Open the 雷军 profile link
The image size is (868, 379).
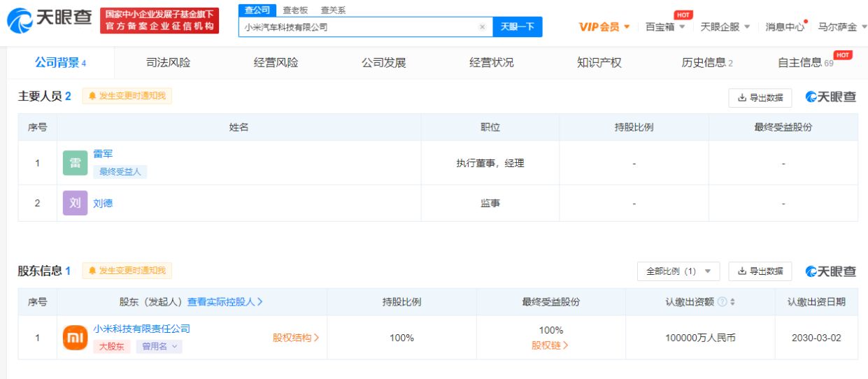pyautogui.click(x=103, y=154)
